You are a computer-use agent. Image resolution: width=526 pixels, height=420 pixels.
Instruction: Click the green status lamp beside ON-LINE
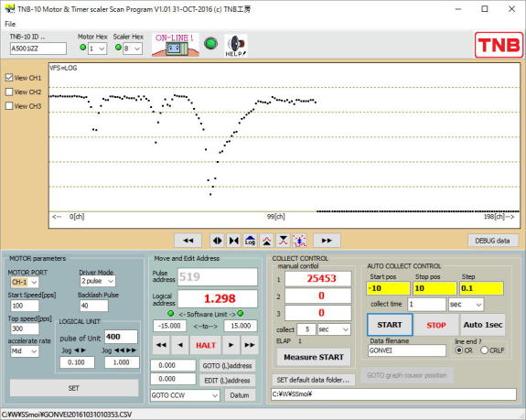[211, 44]
